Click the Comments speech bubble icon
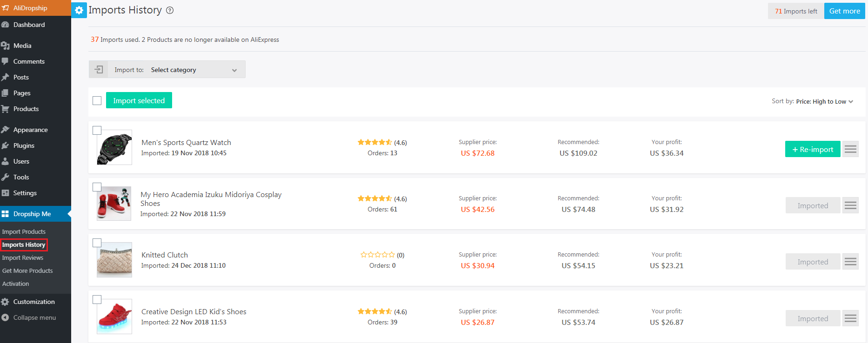The width and height of the screenshot is (868, 343). click(5, 61)
